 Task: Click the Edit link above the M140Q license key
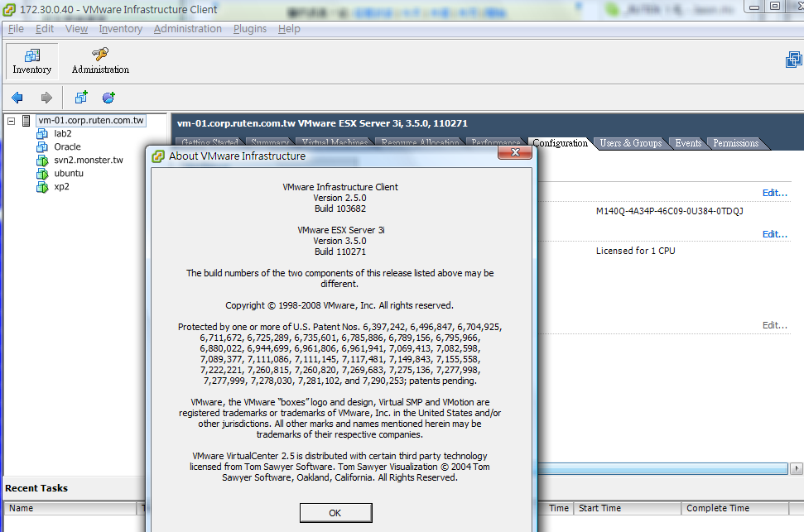pyautogui.click(x=774, y=194)
